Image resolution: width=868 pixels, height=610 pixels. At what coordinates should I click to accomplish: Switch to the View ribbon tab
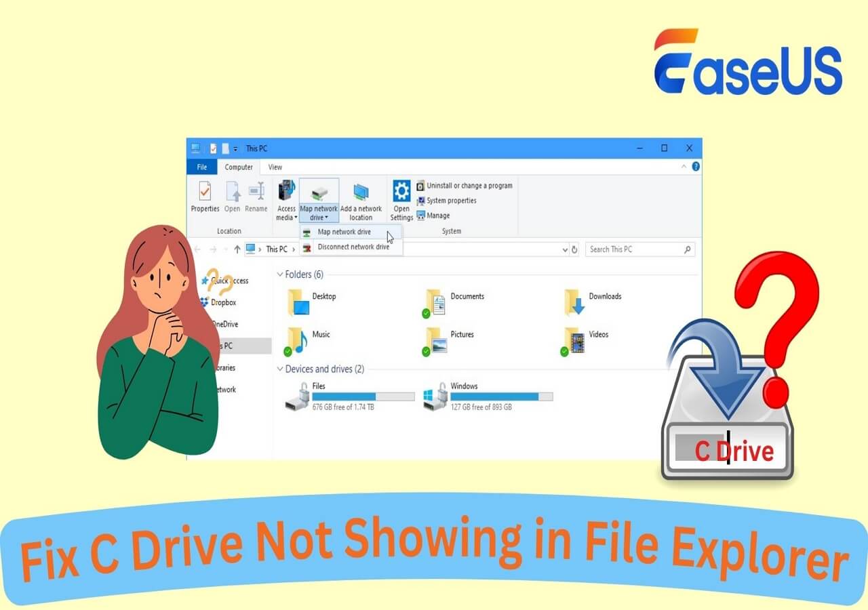coord(275,167)
